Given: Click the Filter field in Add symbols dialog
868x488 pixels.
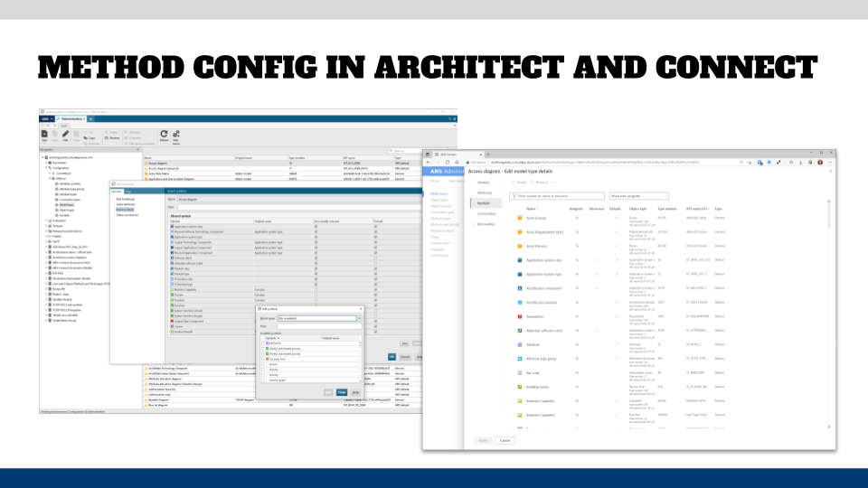Looking at the screenshot, I should 317,326.
